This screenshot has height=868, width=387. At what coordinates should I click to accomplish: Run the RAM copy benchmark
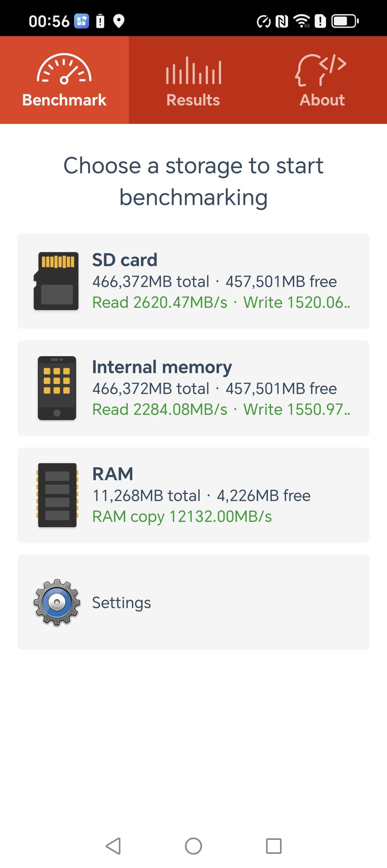221,495
